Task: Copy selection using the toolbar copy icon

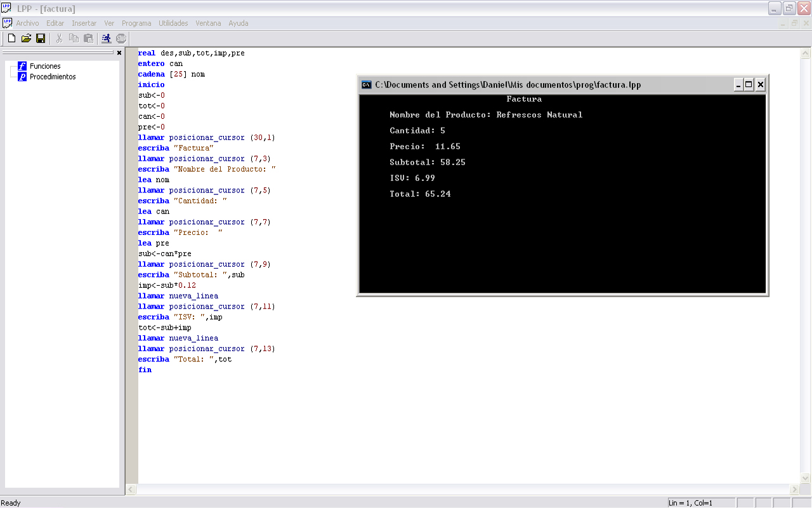Action: [x=74, y=39]
